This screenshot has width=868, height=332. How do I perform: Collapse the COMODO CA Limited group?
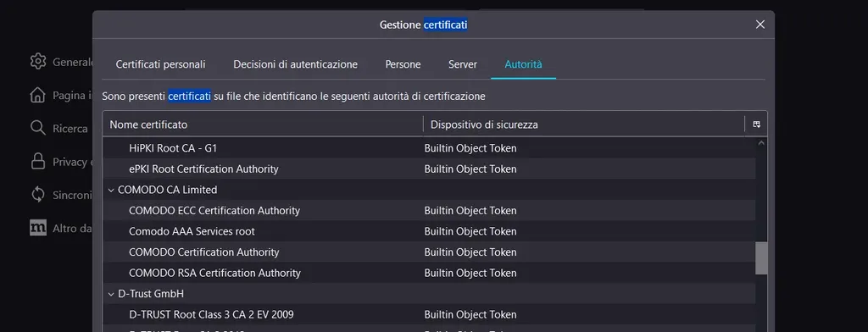pyautogui.click(x=111, y=190)
